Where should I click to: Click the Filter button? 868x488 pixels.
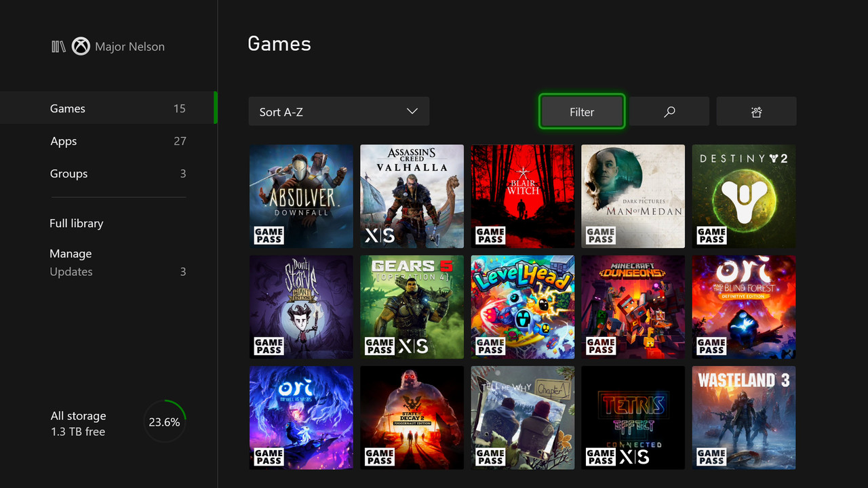[x=582, y=112]
